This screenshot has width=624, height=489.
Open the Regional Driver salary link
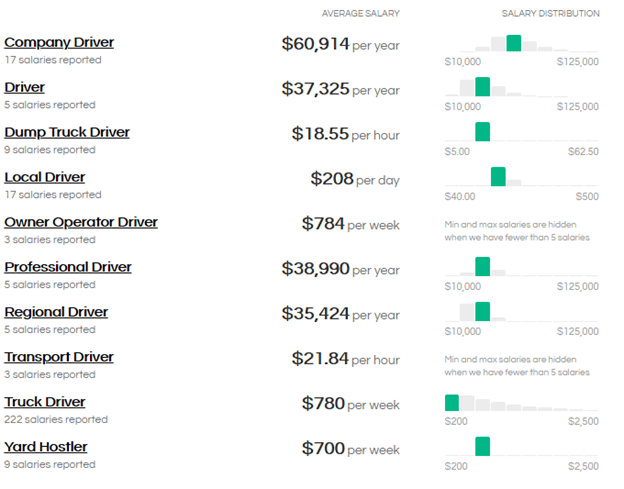coord(56,312)
